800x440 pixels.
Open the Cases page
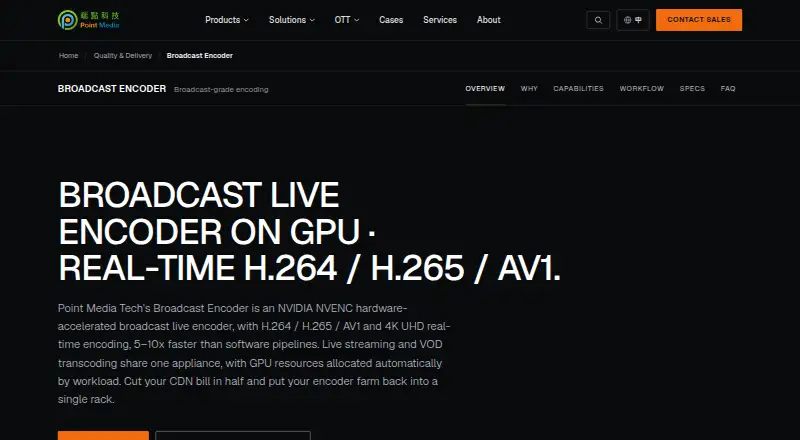[x=391, y=20]
